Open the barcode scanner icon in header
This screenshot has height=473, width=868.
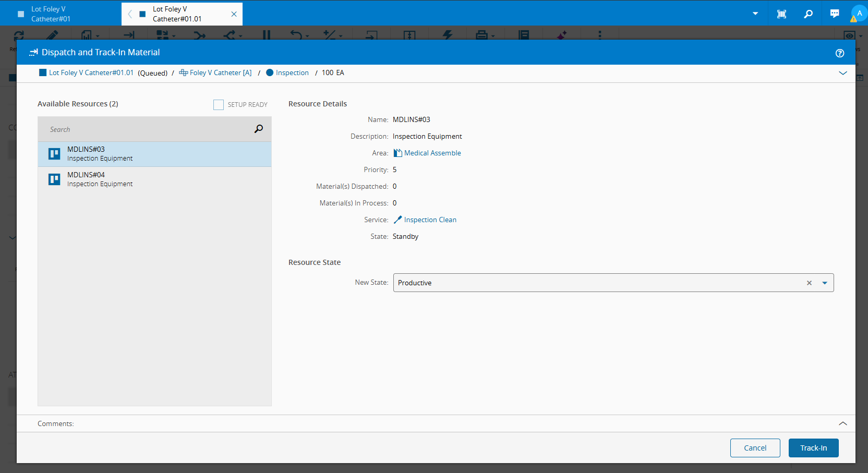[781, 14]
